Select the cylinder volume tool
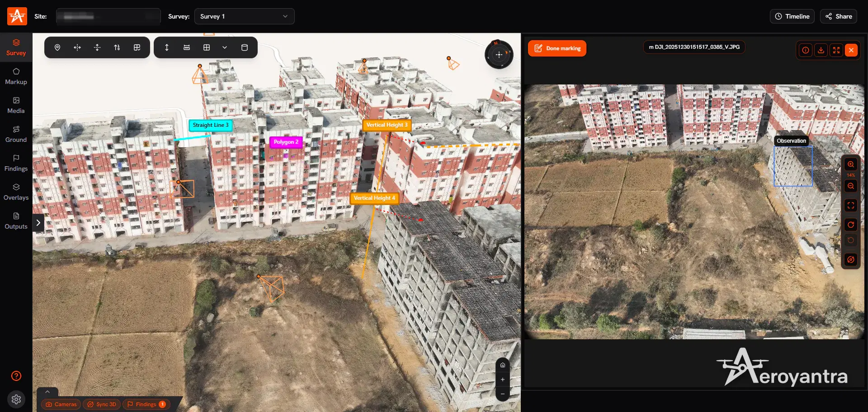 245,47
